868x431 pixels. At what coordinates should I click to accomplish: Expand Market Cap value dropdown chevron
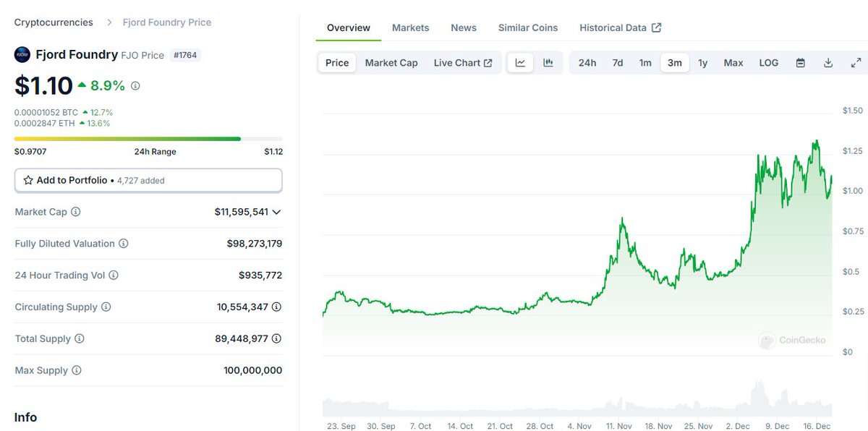tap(277, 212)
